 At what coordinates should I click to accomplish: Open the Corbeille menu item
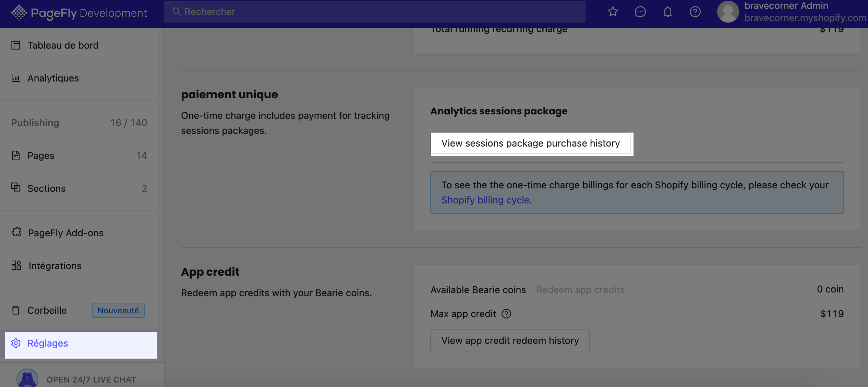pyautogui.click(x=80, y=310)
